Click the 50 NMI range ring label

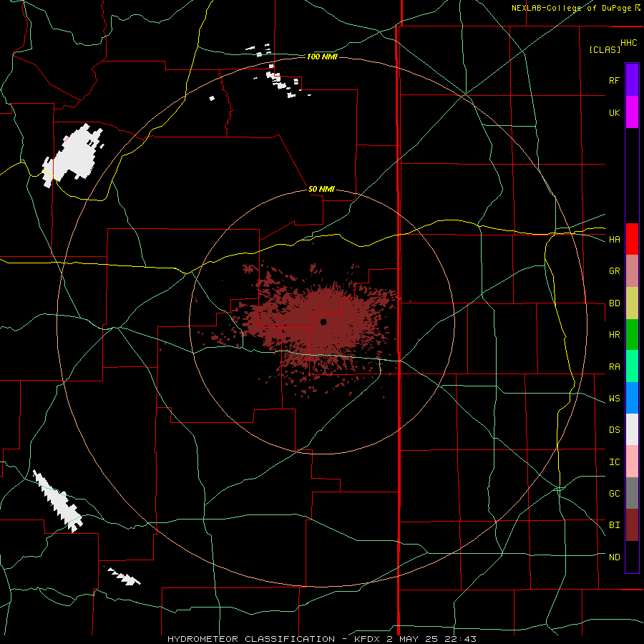tap(321, 190)
